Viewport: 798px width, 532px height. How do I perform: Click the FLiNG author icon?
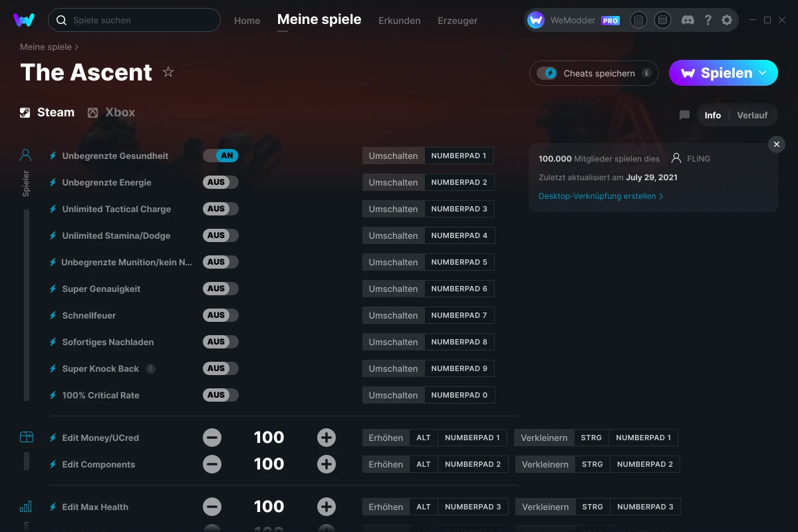tap(676, 159)
